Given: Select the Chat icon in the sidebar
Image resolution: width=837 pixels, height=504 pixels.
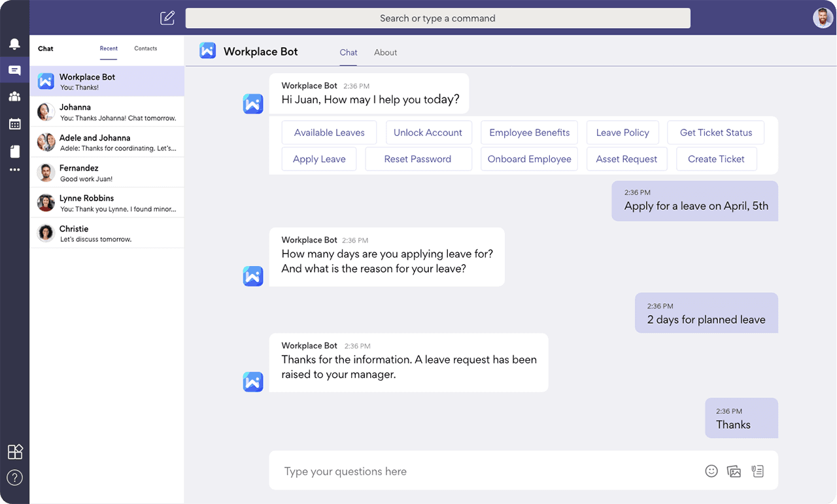Looking at the screenshot, I should pyautogui.click(x=14, y=69).
